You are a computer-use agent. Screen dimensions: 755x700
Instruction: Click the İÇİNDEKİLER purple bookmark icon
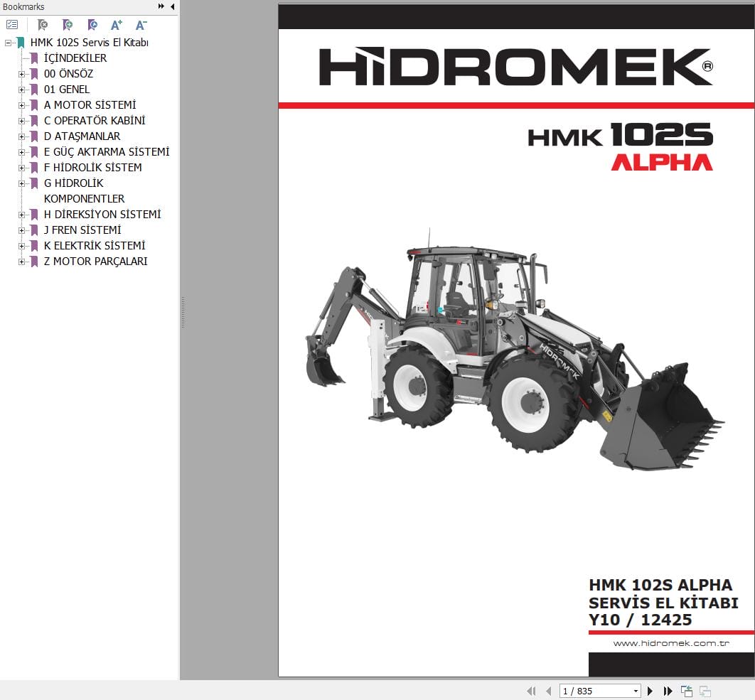tap(34, 58)
